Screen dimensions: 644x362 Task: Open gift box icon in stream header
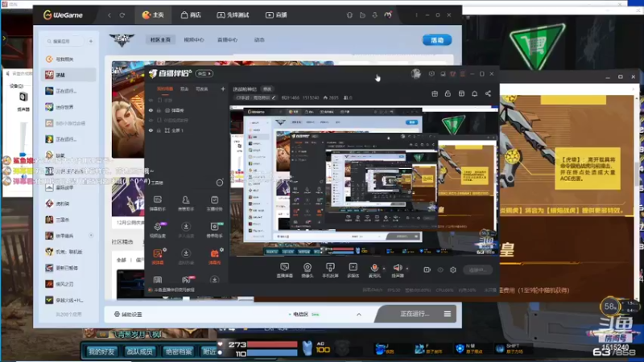[x=435, y=93]
